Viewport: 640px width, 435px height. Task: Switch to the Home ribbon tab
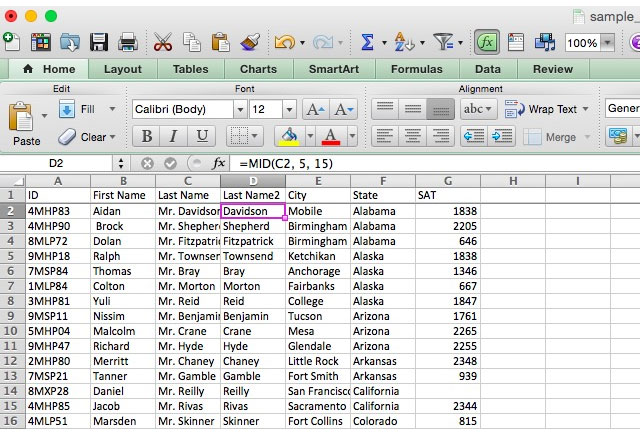coord(49,69)
